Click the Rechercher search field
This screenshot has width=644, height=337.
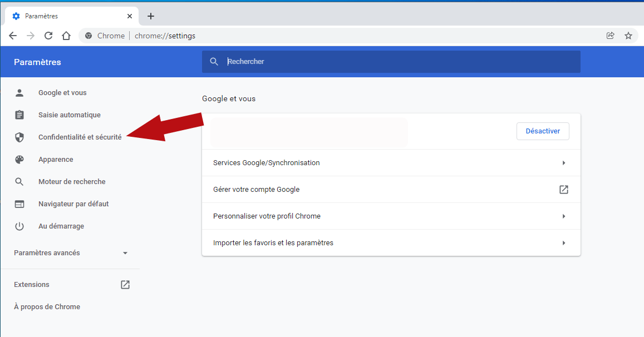(x=391, y=62)
